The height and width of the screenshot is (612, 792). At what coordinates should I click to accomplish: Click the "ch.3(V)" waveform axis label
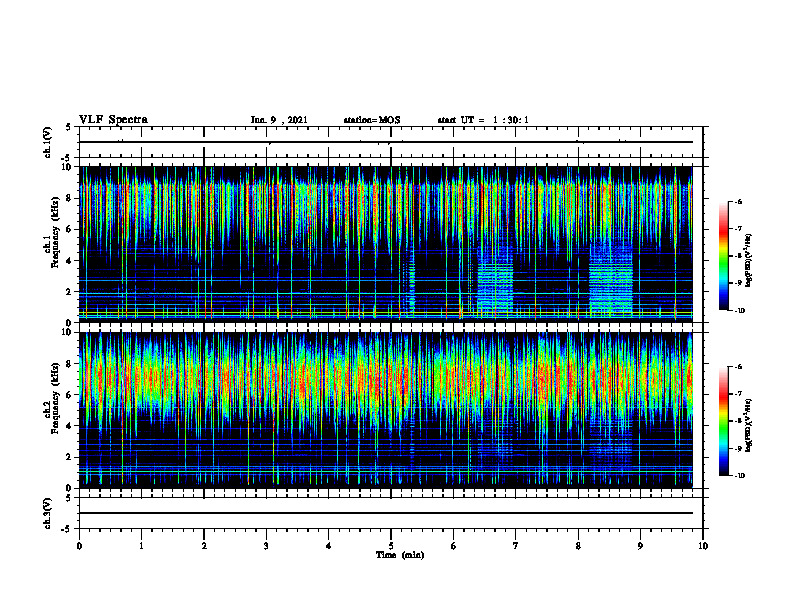(48, 513)
